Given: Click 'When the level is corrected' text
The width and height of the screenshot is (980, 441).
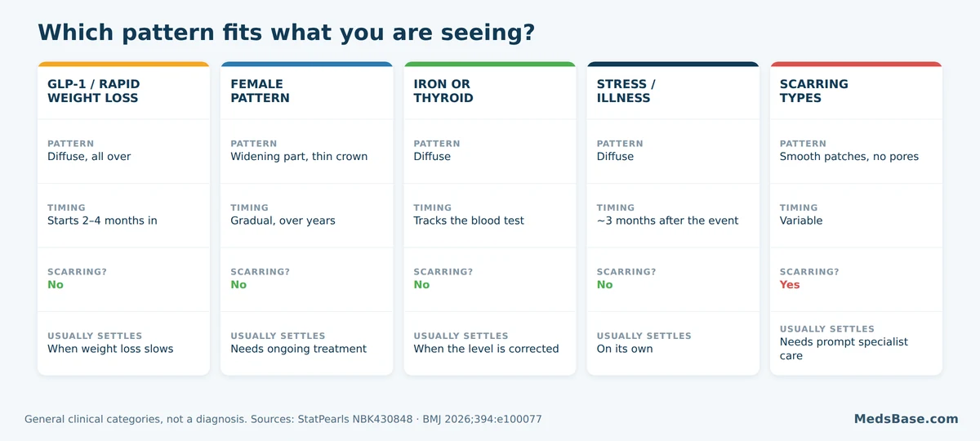Looking at the screenshot, I should pos(486,349).
